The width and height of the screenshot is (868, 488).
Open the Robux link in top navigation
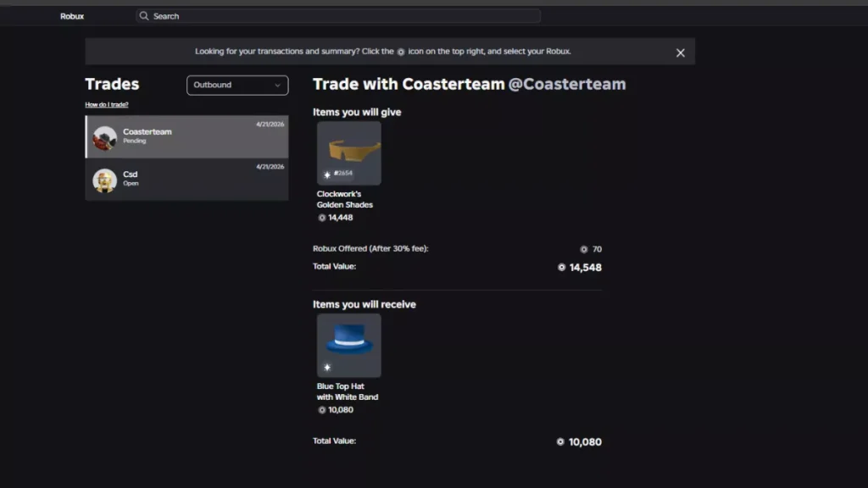tap(72, 16)
